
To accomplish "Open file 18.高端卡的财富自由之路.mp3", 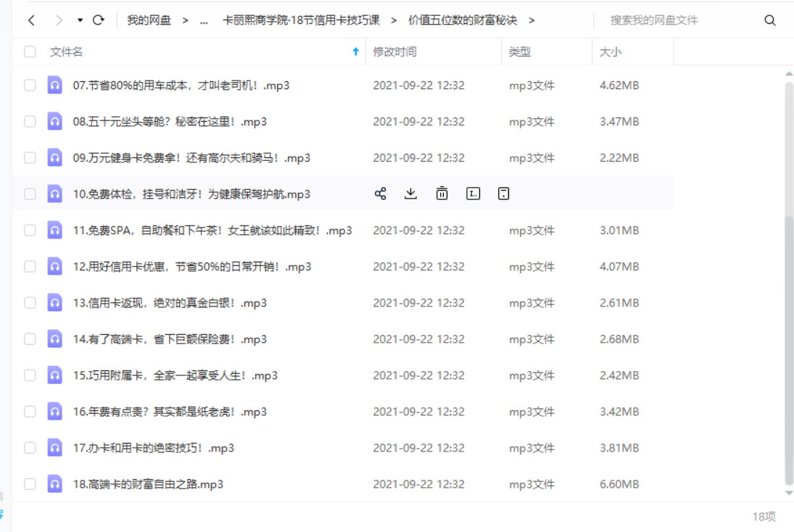I will coord(148,484).
